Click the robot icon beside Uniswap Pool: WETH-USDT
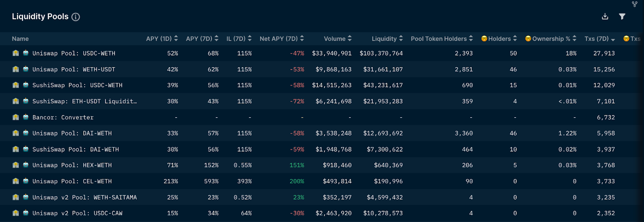 click(x=26, y=69)
